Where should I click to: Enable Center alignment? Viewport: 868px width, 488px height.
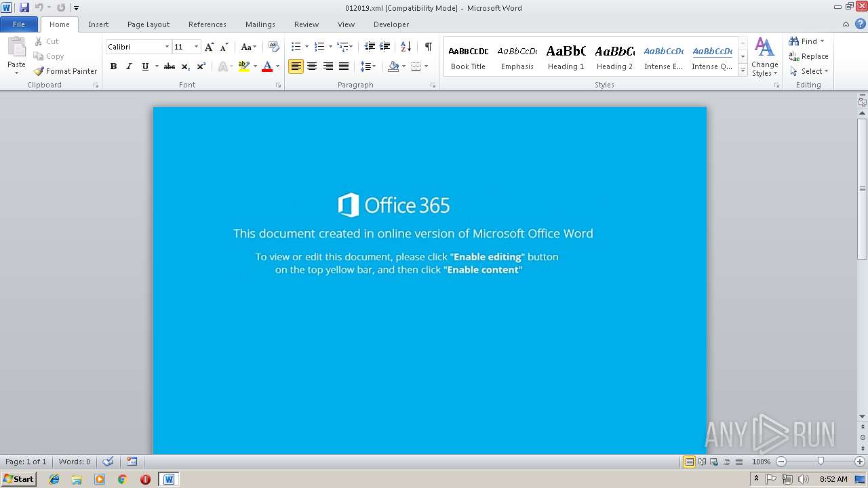click(312, 66)
